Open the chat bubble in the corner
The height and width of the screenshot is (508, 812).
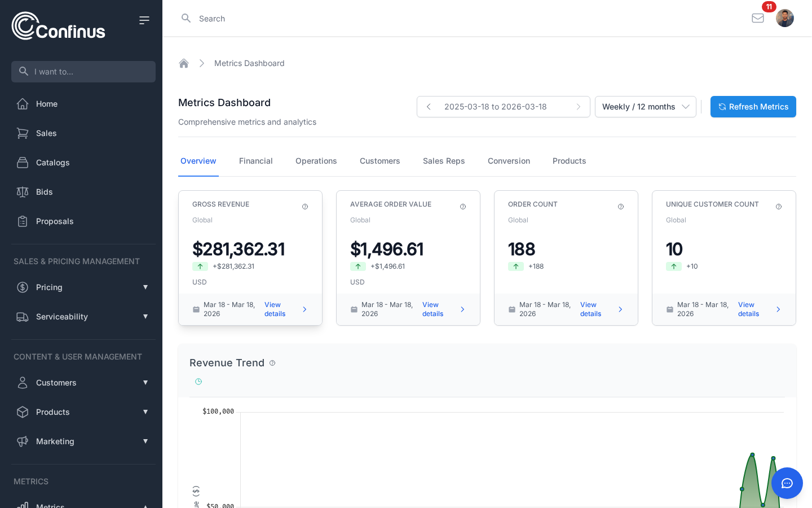(787, 483)
